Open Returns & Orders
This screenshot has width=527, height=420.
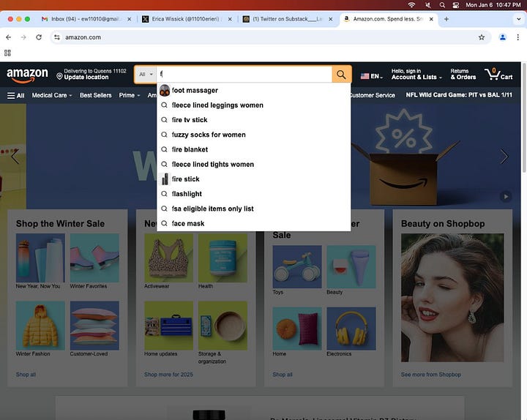click(463, 74)
